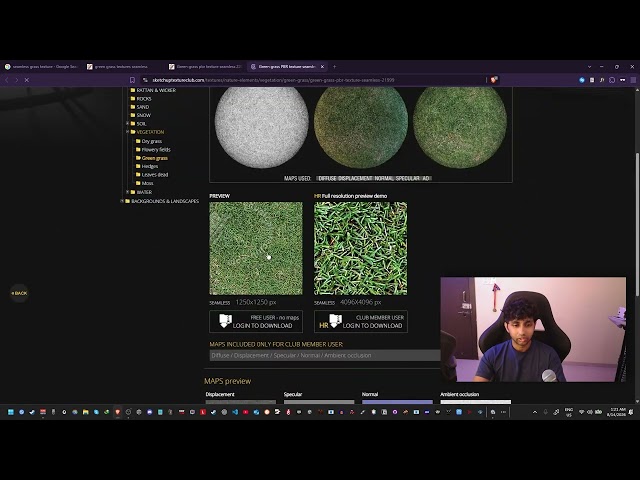The height and width of the screenshot is (480, 640).
Task: Open the taskbar overflow three-dots icon
Action: pyautogui.click(x=503, y=412)
